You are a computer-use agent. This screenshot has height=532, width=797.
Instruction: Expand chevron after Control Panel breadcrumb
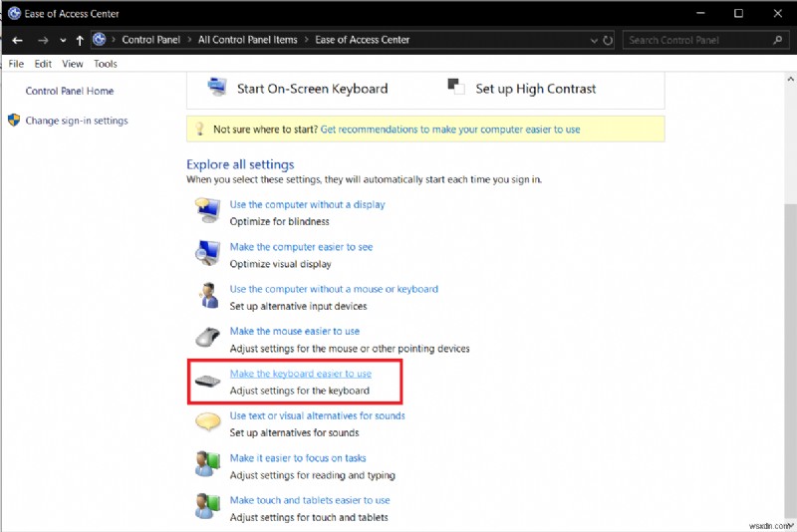coord(189,40)
